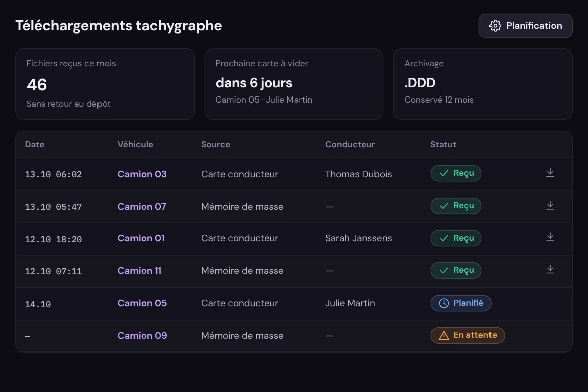Open the Camion 05 vehicle link

[142, 303]
